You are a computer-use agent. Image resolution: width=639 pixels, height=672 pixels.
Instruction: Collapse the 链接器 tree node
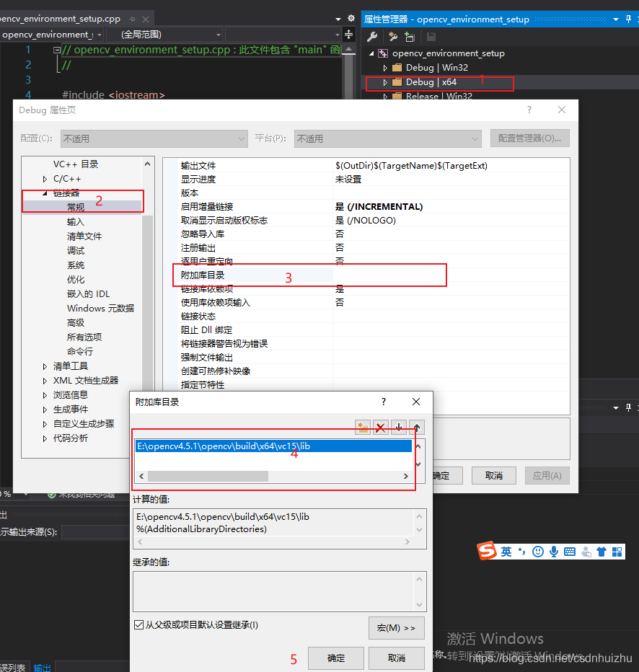45,193
